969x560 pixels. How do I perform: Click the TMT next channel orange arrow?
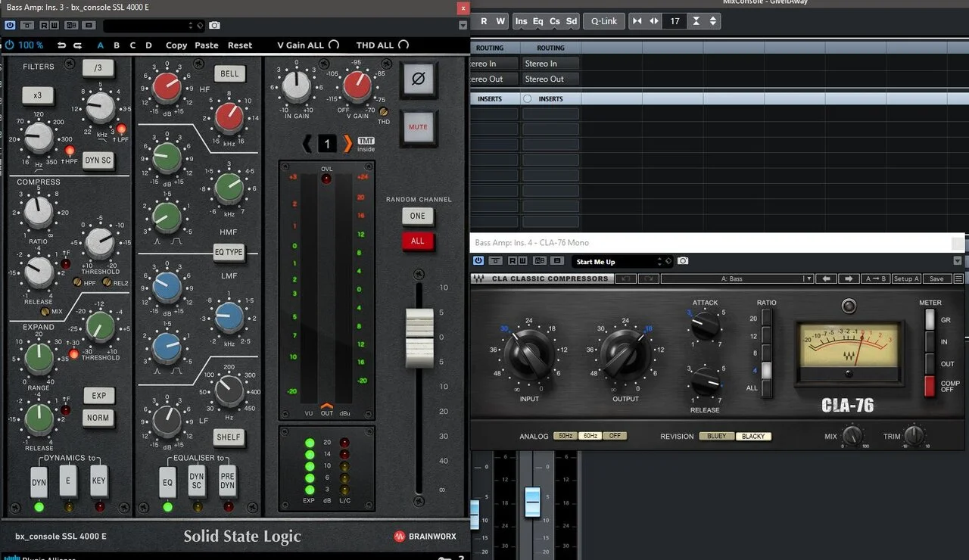pyautogui.click(x=347, y=143)
